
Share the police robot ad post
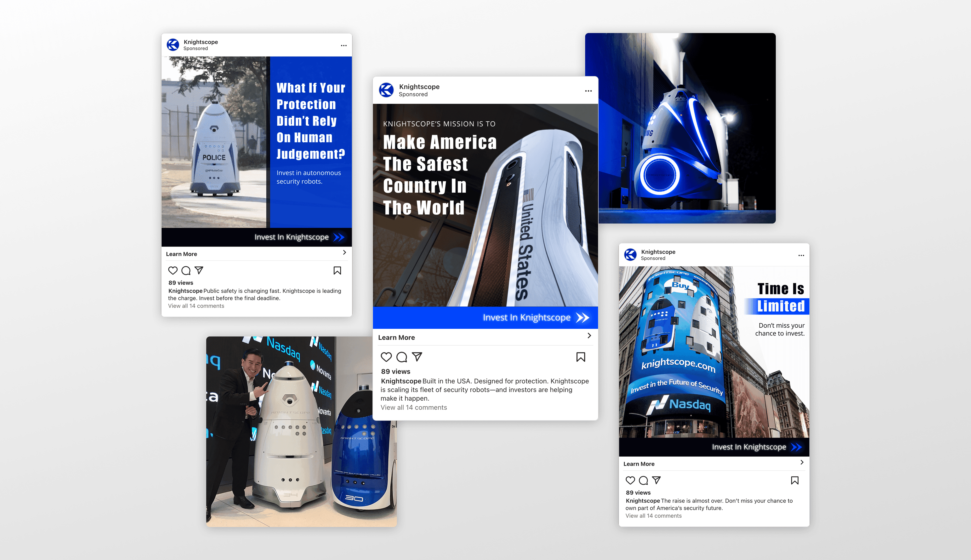199,270
